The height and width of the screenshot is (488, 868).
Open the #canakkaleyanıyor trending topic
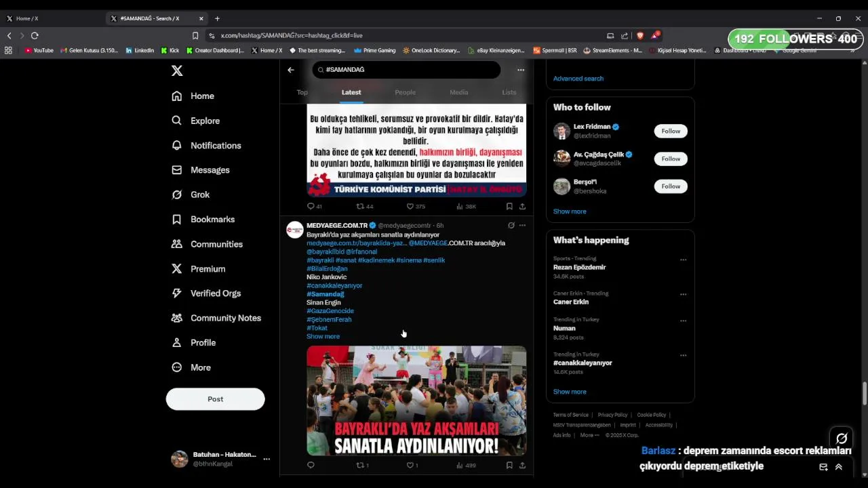point(583,363)
